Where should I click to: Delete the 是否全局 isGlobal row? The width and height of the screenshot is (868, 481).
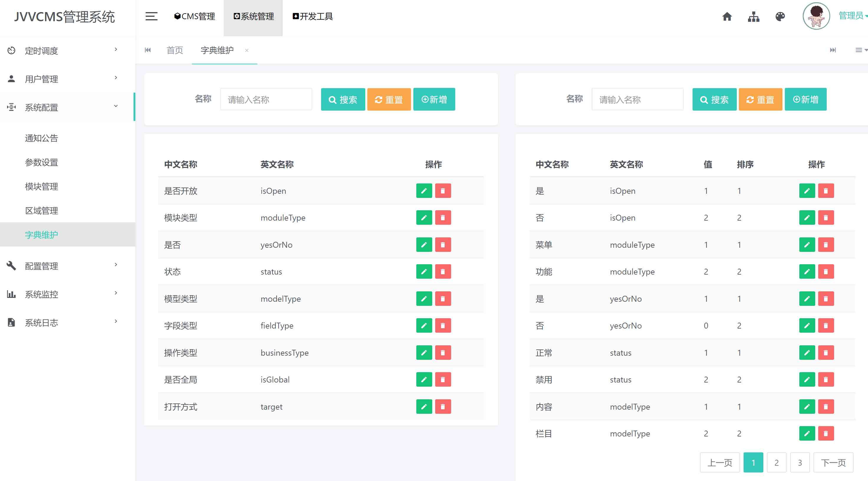[443, 380]
